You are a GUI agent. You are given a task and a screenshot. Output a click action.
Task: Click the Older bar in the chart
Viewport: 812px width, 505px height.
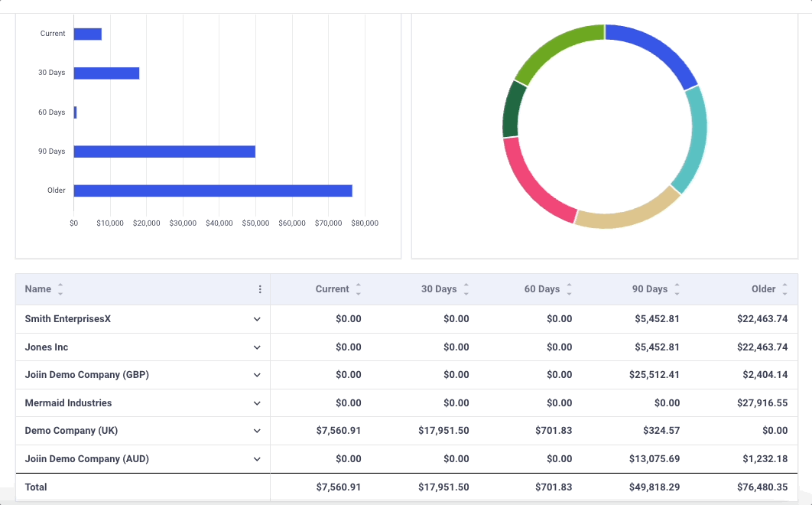[x=213, y=191]
